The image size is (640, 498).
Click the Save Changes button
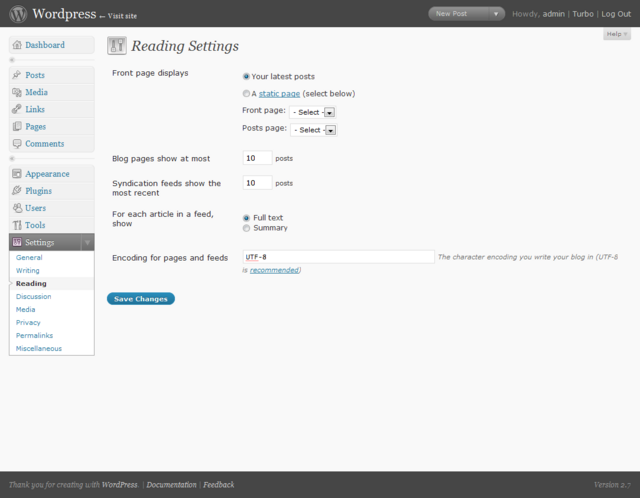coord(141,299)
